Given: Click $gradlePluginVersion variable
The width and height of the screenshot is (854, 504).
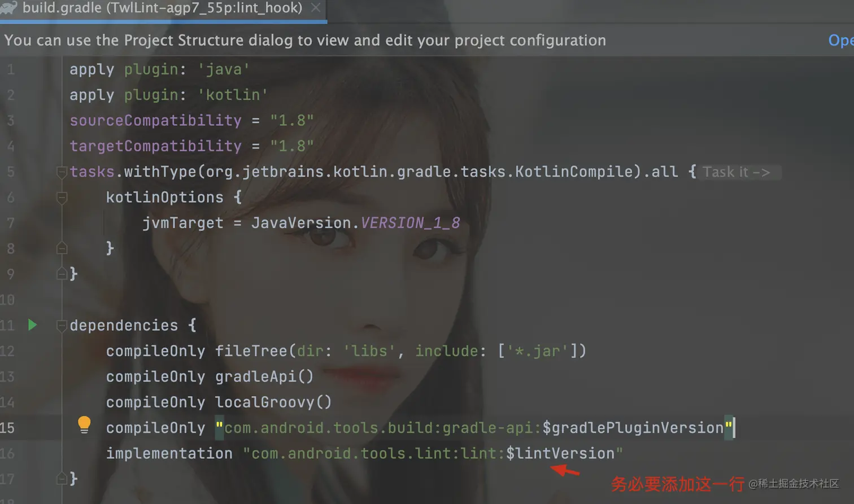Looking at the screenshot, I should pyautogui.click(x=633, y=428).
